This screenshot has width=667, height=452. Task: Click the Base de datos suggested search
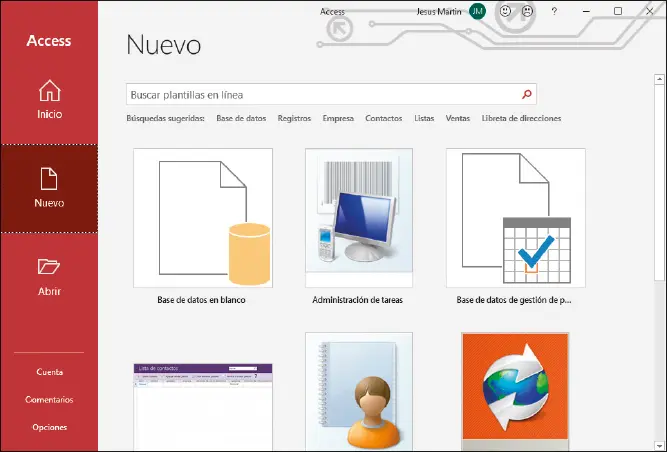coord(241,118)
